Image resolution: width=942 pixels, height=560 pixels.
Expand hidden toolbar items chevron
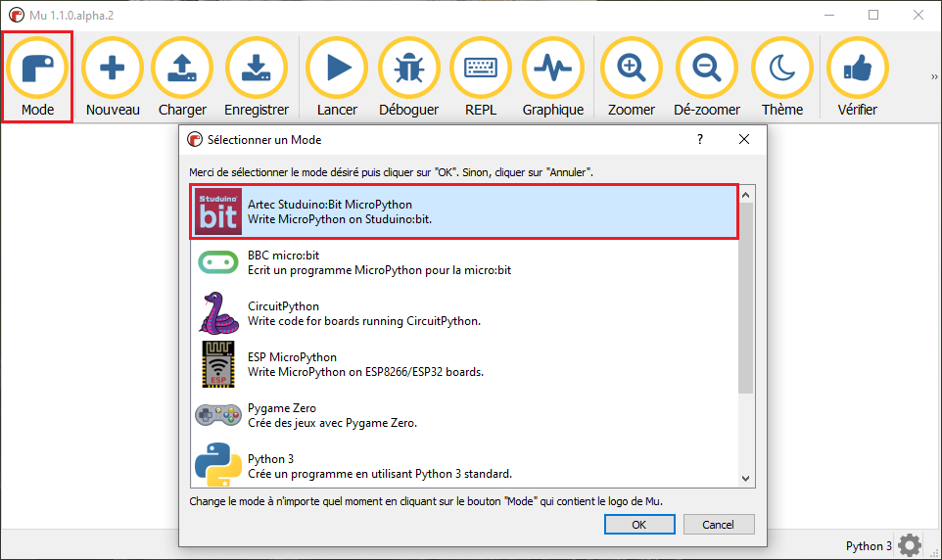tap(934, 77)
